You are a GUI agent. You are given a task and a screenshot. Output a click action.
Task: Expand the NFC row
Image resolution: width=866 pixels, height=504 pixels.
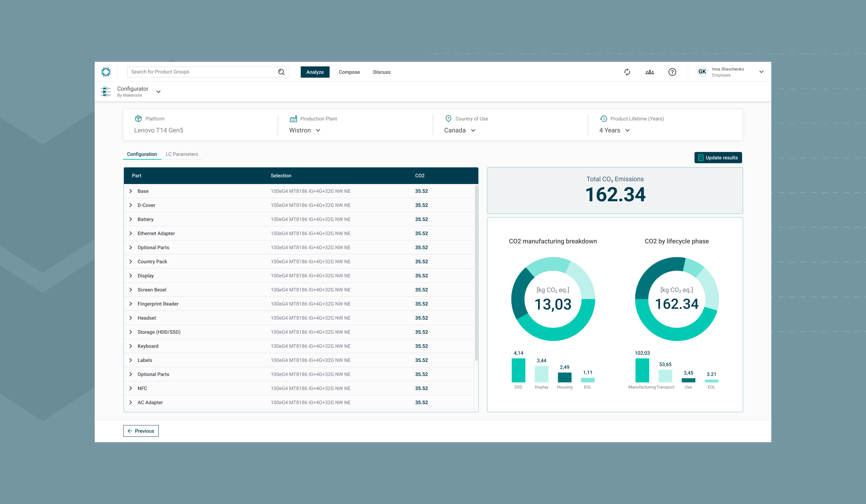(131, 388)
